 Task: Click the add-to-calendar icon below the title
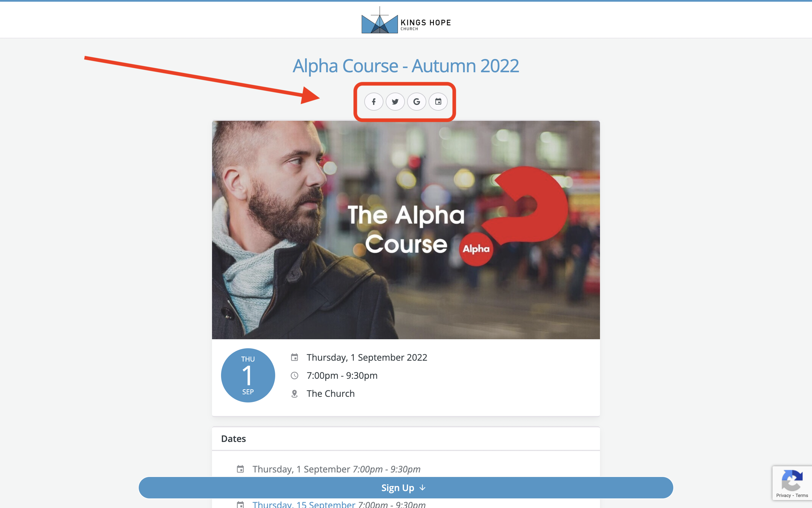tap(438, 102)
